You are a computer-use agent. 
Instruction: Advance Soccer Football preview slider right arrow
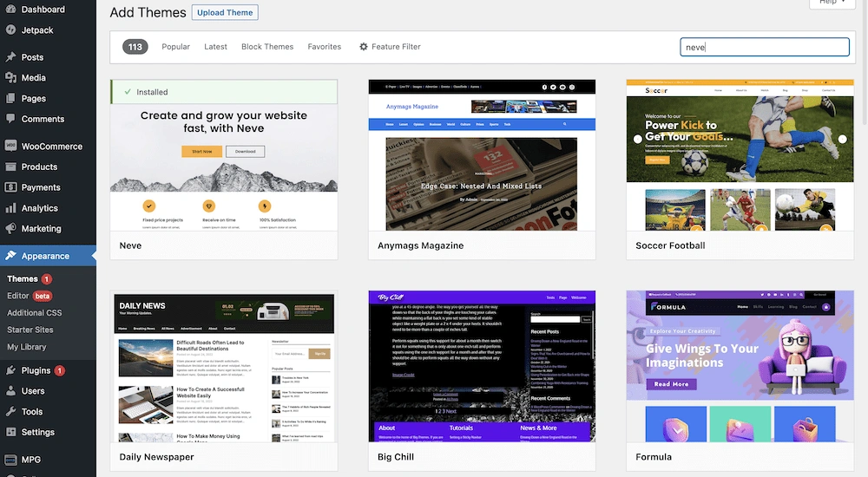pyautogui.click(x=842, y=139)
